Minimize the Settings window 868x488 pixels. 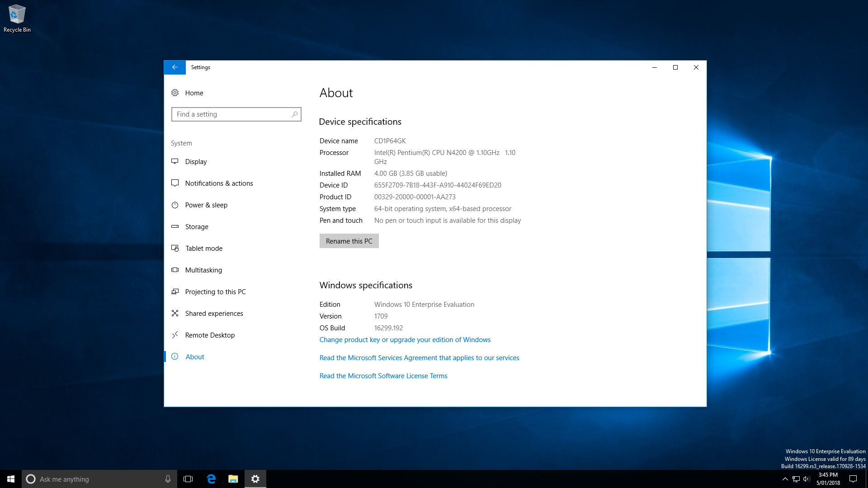(x=654, y=67)
